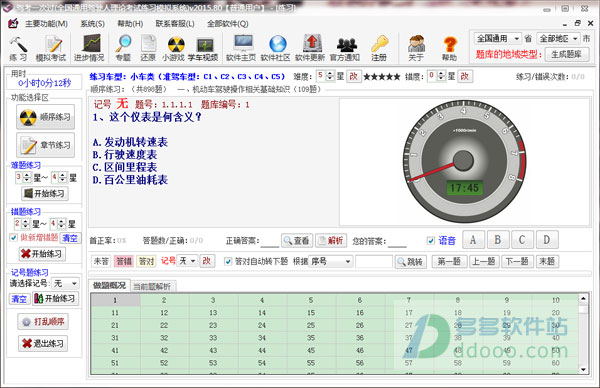Viewport: 600px width, 388px height.
Task: Choose answer C button
Action: (x=522, y=240)
